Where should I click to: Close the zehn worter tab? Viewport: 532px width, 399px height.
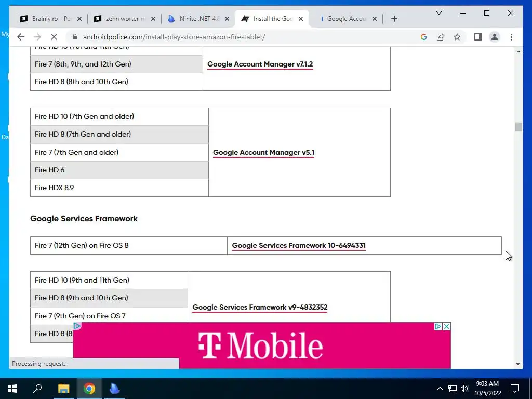tap(153, 19)
